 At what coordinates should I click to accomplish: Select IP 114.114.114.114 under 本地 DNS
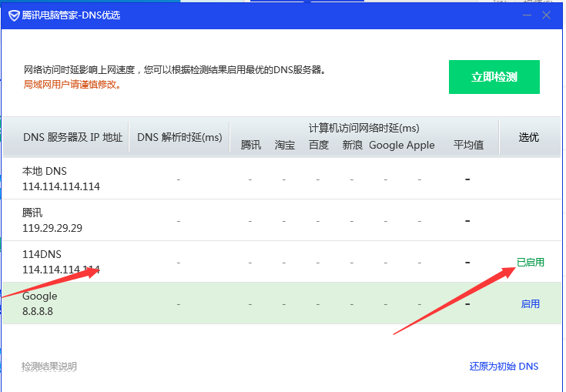[61, 186]
